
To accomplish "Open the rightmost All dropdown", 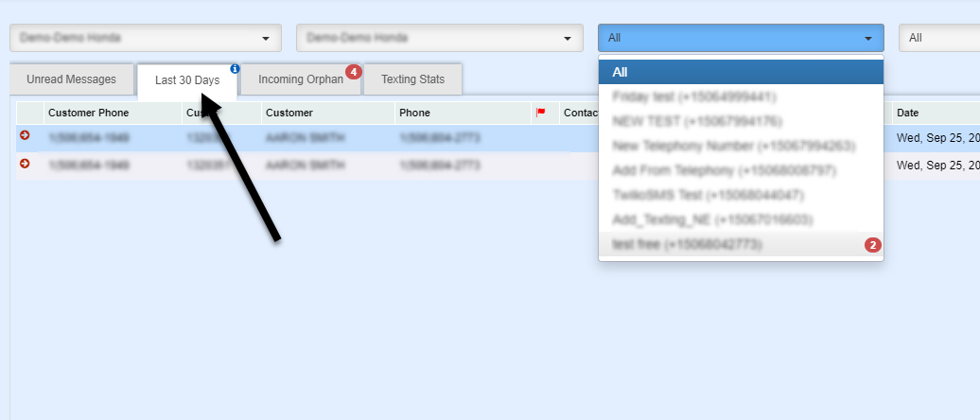I will click(938, 38).
